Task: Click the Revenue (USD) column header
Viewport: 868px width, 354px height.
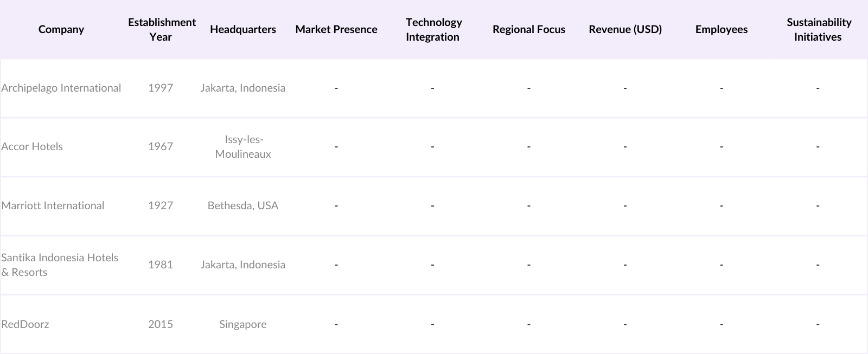Action: 625,29
